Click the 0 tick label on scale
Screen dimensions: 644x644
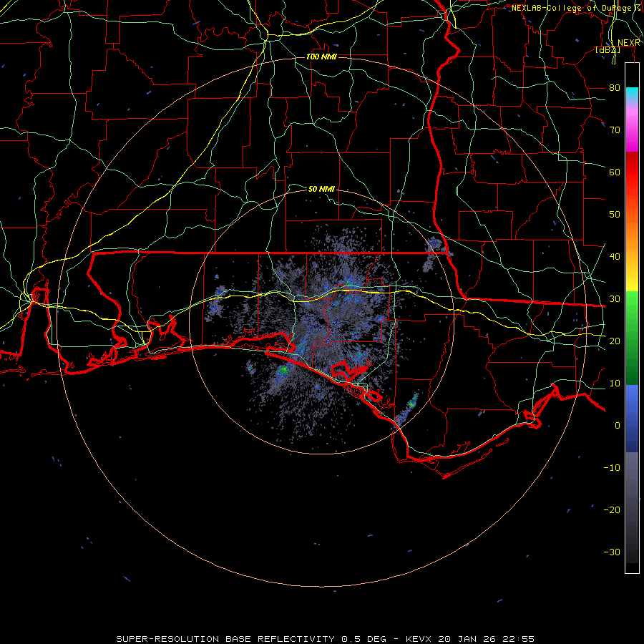pyautogui.click(x=618, y=426)
